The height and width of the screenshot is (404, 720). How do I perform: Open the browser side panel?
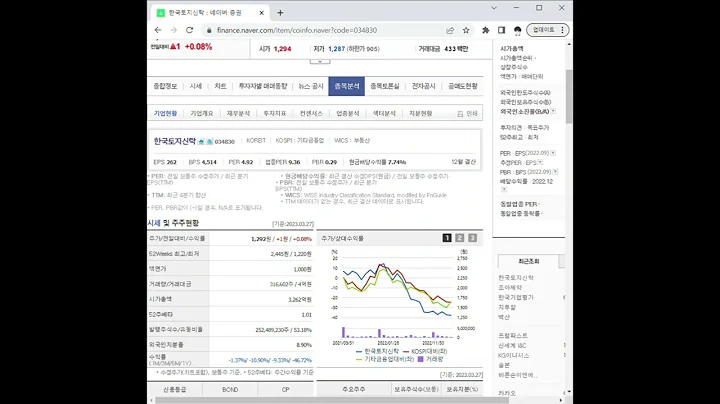point(501,30)
